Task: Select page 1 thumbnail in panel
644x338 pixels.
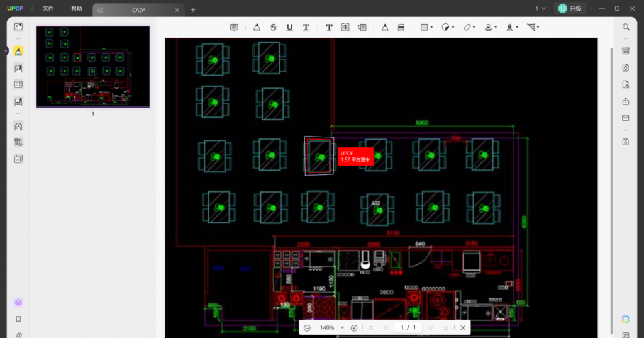Action: [x=93, y=67]
